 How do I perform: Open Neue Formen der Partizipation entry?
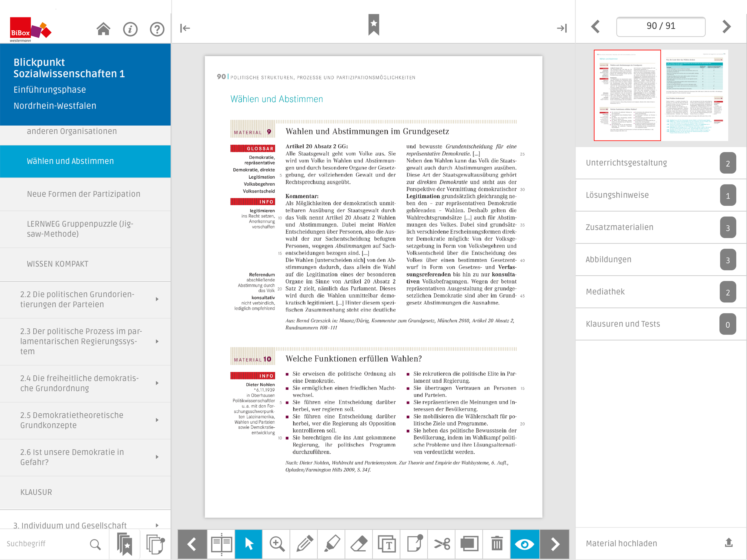[x=83, y=194]
